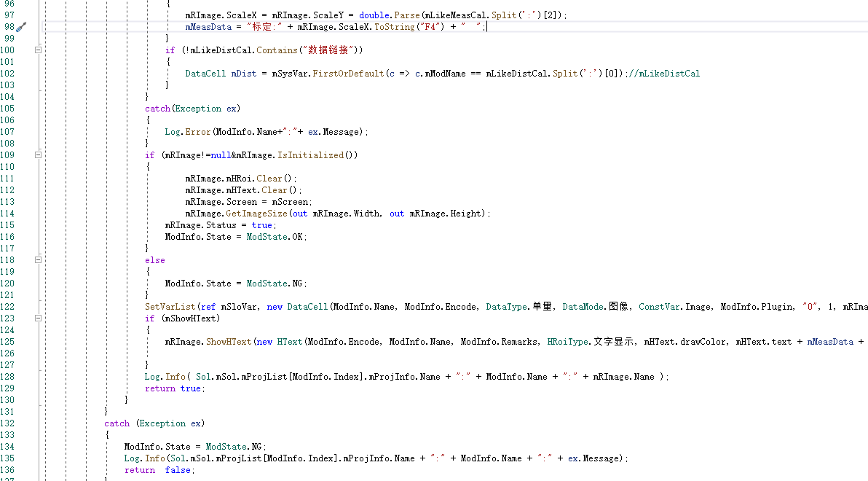Click the IsInitialized() call on line 109

point(317,155)
